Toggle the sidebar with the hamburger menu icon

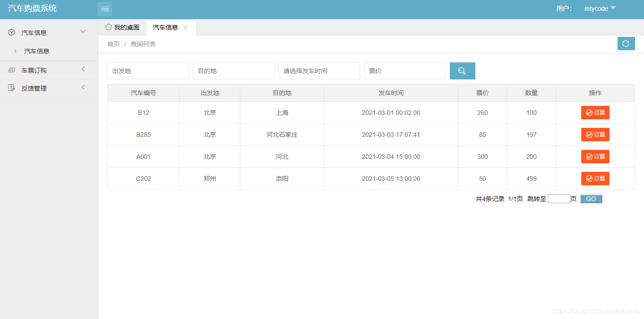pos(105,9)
